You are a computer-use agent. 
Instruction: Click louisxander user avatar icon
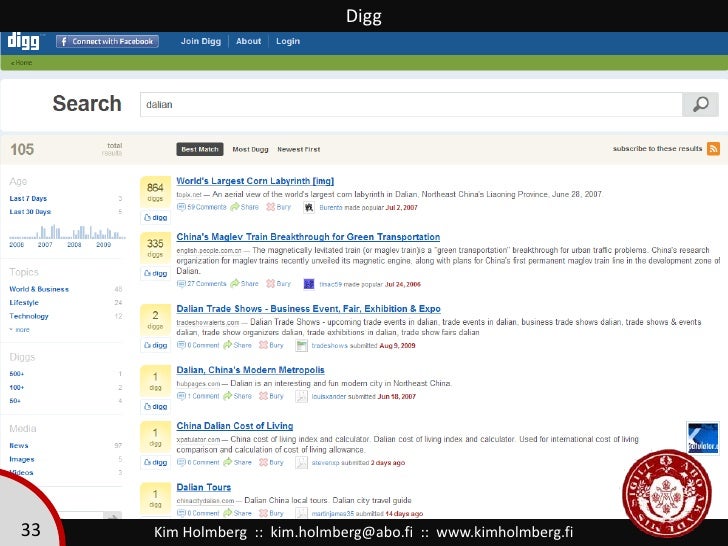coord(301,396)
